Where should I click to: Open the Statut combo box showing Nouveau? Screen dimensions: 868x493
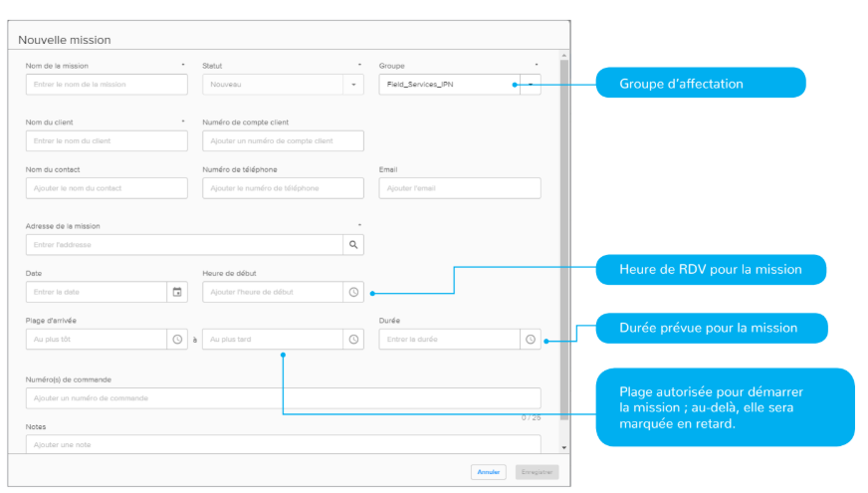(283, 85)
